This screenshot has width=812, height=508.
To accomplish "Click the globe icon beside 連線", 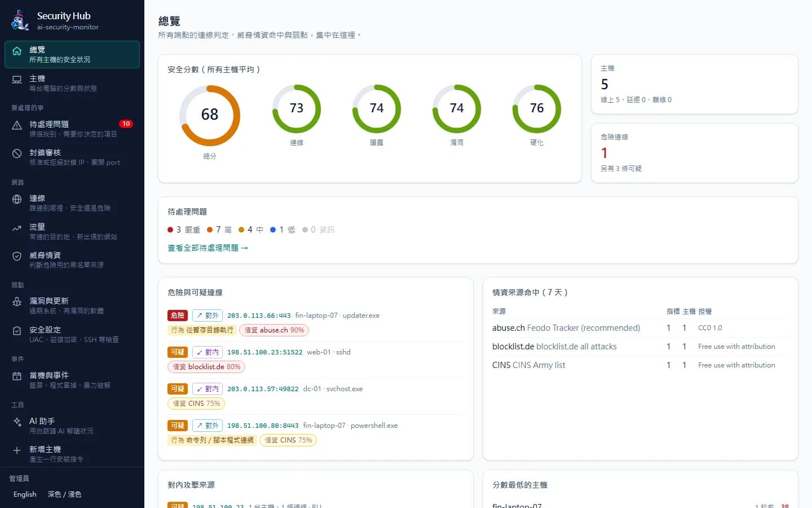I will [17, 199].
